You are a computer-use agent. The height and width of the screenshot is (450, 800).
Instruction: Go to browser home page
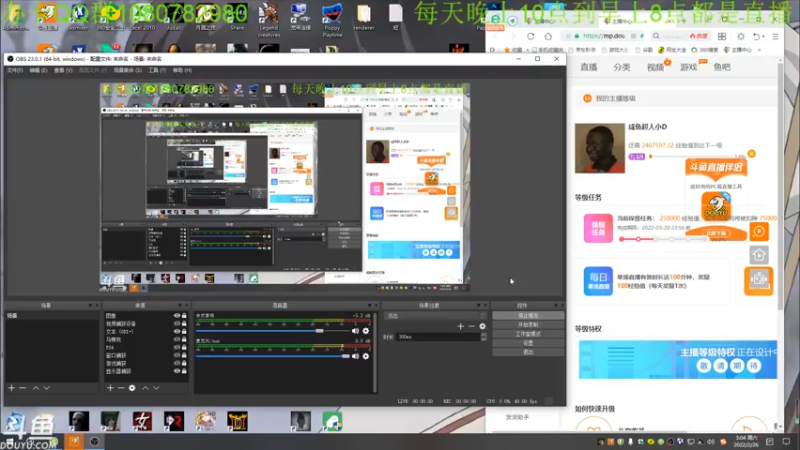click(x=548, y=36)
